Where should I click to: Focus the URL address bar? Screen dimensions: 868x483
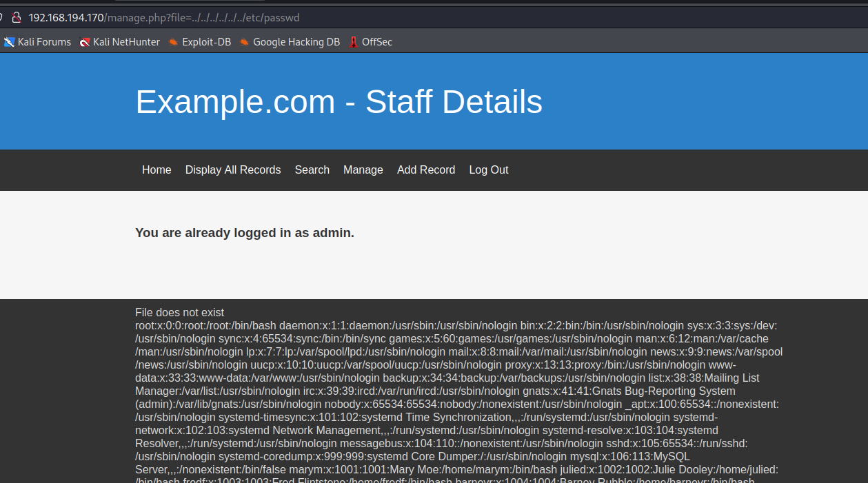point(414,17)
